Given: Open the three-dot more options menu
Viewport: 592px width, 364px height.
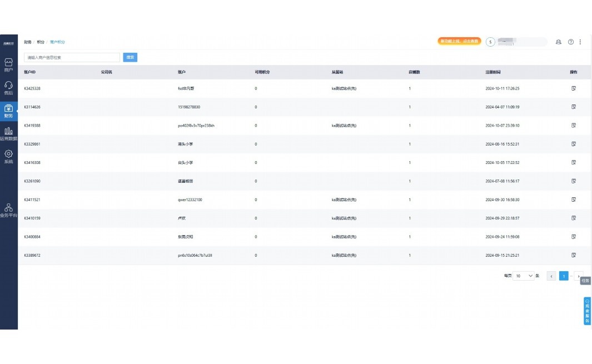Looking at the screenshot, I should [580, 42].
